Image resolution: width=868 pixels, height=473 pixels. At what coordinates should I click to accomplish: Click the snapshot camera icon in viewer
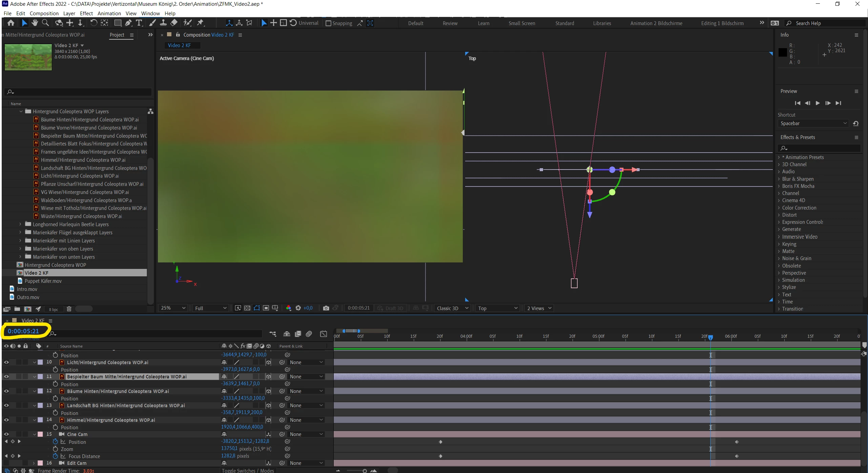pos(326,308)
